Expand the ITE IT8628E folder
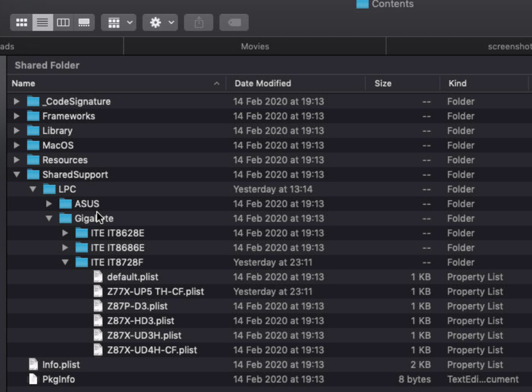 [x=65, y=233]
